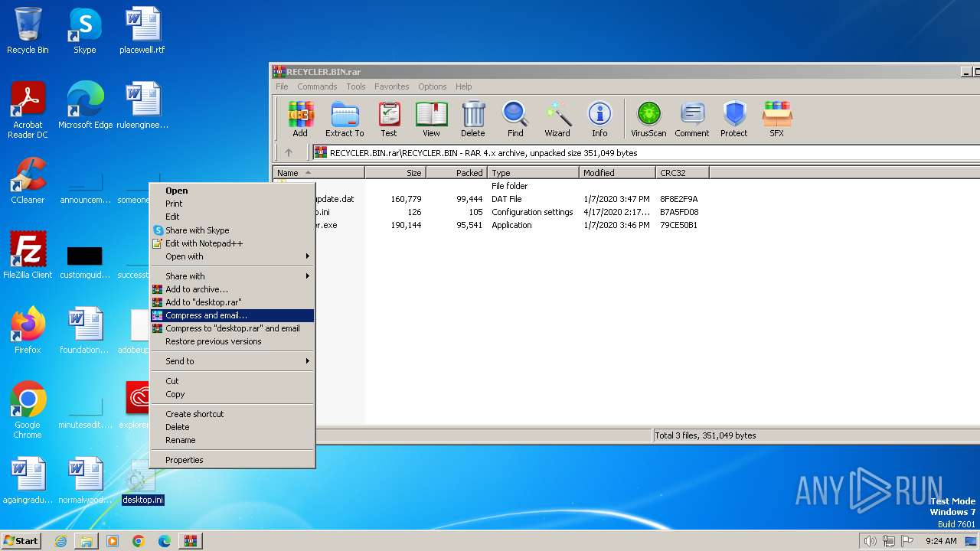Open Skype desktop shortcut

click(85, 31)
